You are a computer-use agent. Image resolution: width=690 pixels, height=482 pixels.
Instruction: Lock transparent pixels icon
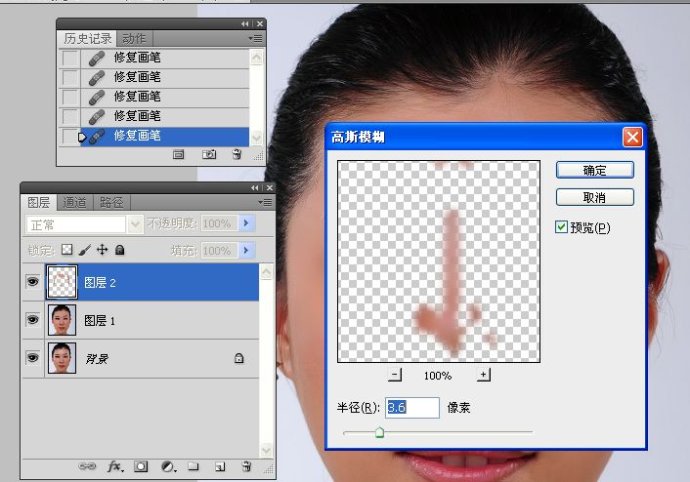click(x=66, y=250)
